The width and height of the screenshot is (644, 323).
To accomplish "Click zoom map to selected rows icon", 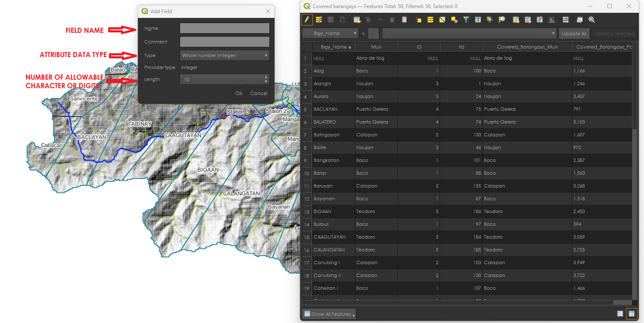I will [x=502, y=20].
